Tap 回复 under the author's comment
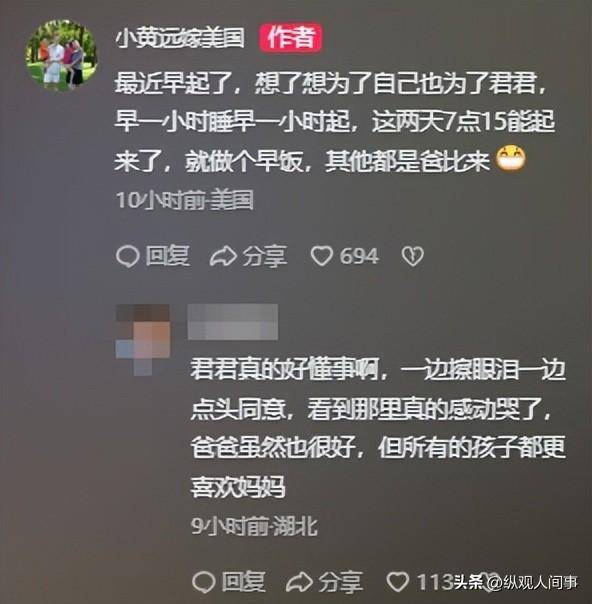Screen dimensions: 592x604 click(168, 256)
